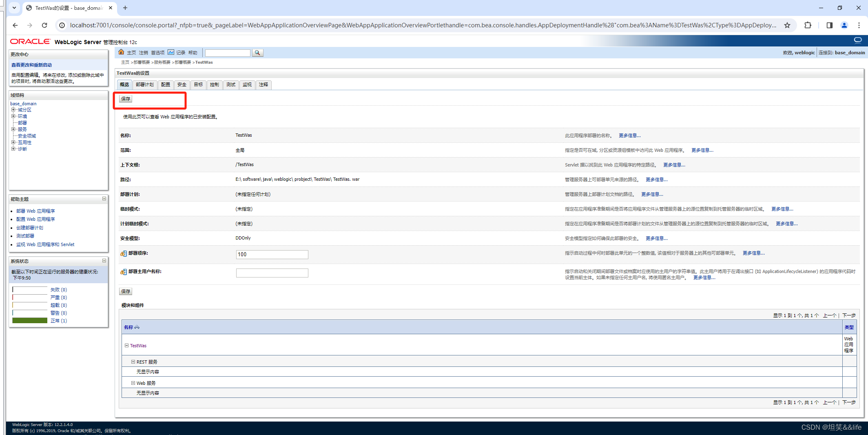Click the record icon next to 记录

(171, 52)
